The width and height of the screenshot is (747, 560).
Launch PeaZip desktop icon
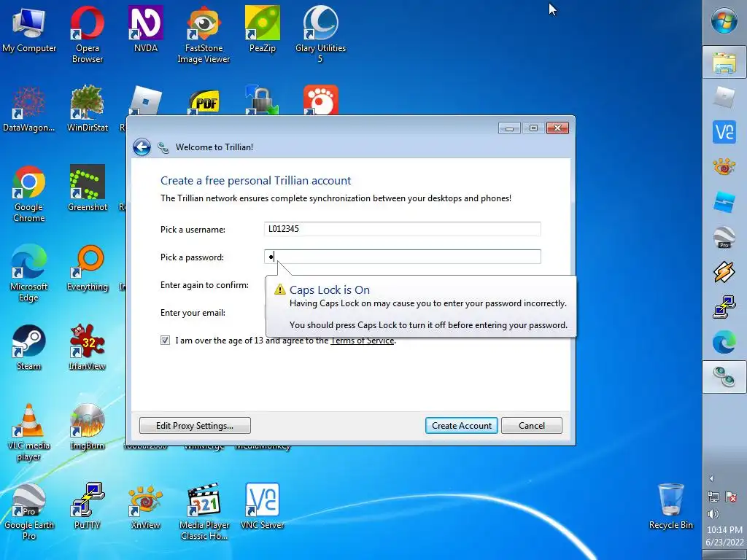[x=262, y=29]
